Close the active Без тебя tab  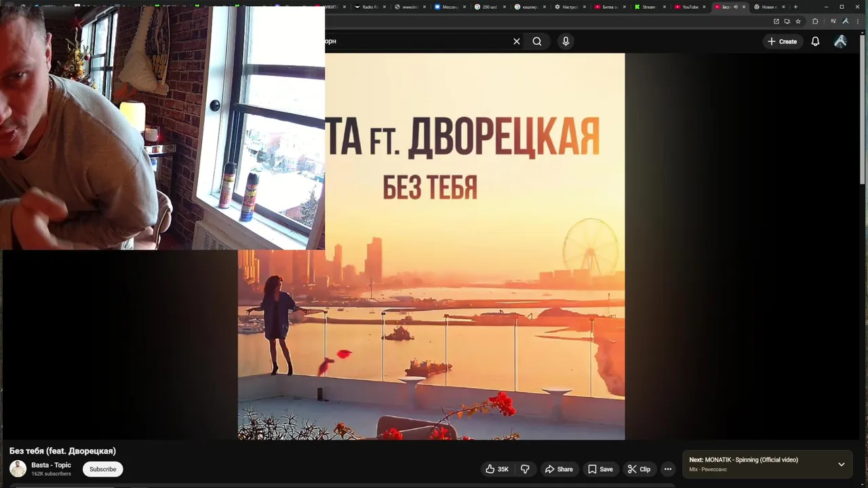744,7
